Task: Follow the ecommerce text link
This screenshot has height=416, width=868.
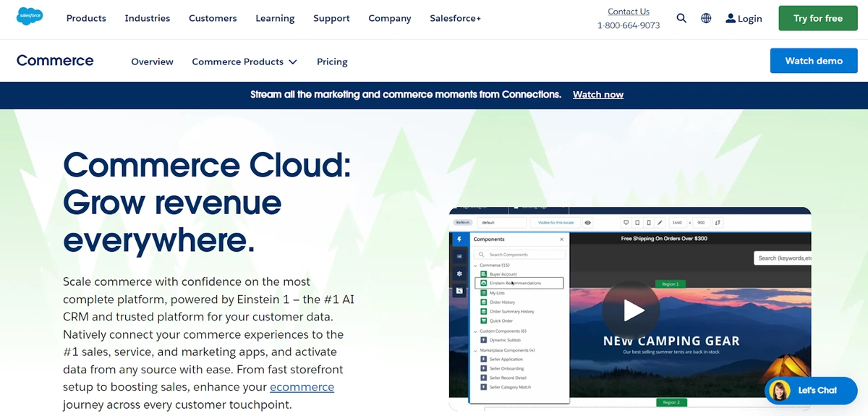Action: pyautogui.click(x=302, y=387)
